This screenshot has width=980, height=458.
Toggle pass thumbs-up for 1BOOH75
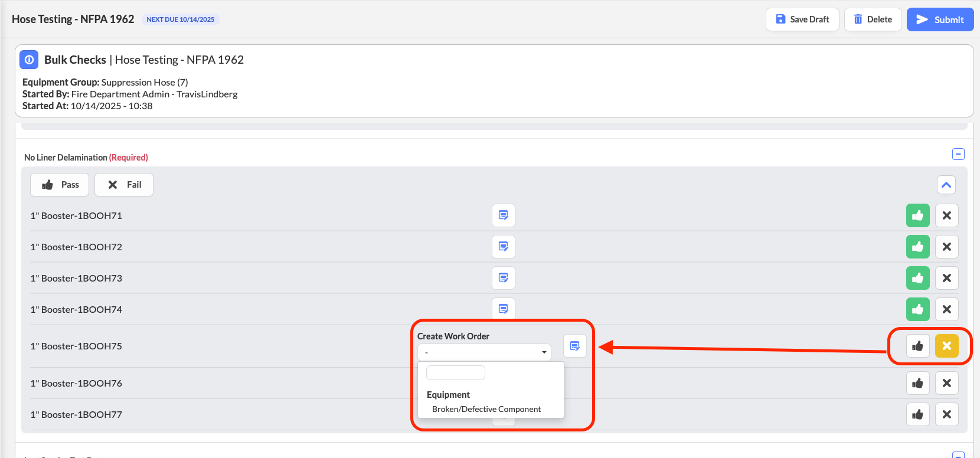pos(917,346)
